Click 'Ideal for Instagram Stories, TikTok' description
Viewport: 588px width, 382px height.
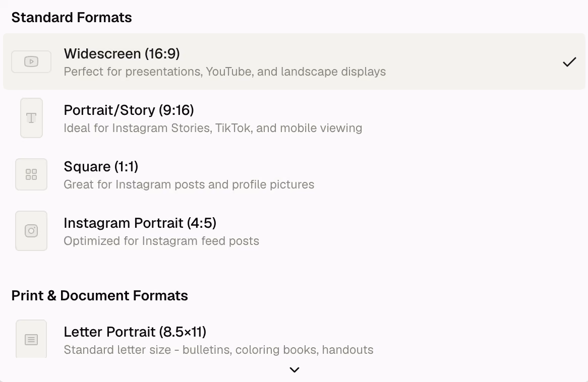point(213,128)
